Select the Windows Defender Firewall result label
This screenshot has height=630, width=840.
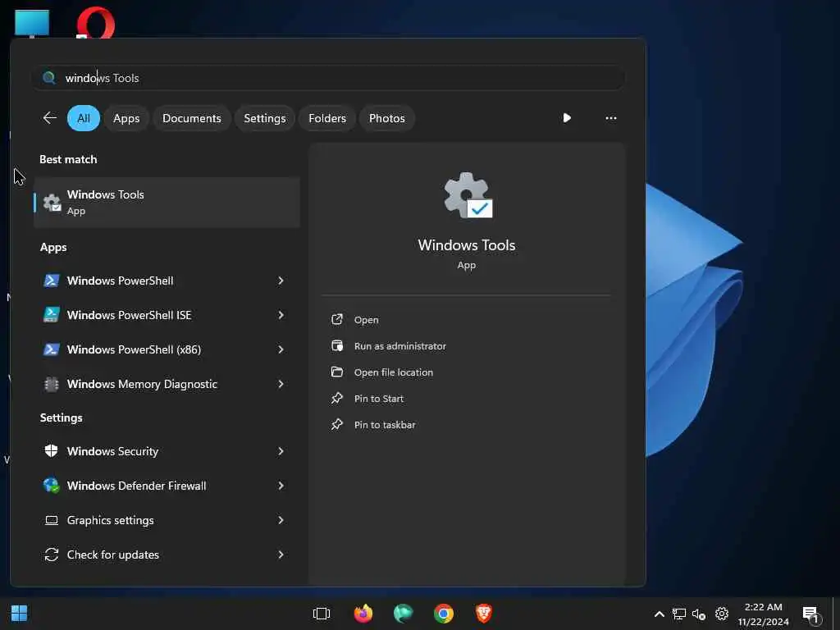137,486
